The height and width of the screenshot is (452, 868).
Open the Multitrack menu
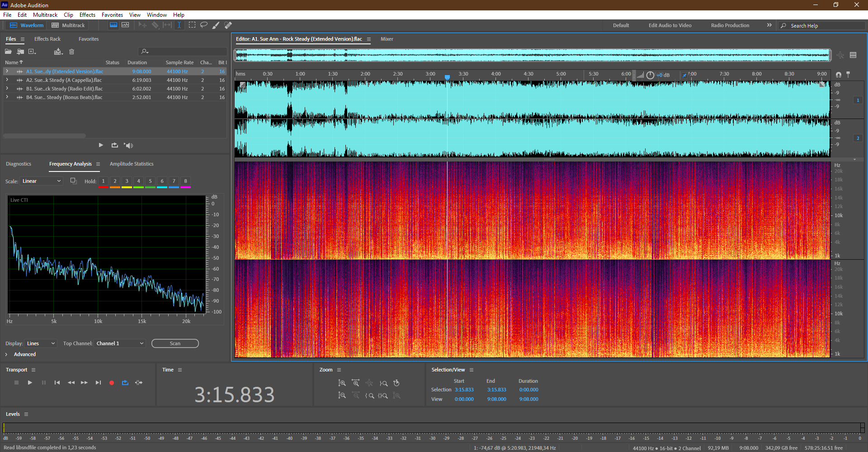click(x=45, y=14)
